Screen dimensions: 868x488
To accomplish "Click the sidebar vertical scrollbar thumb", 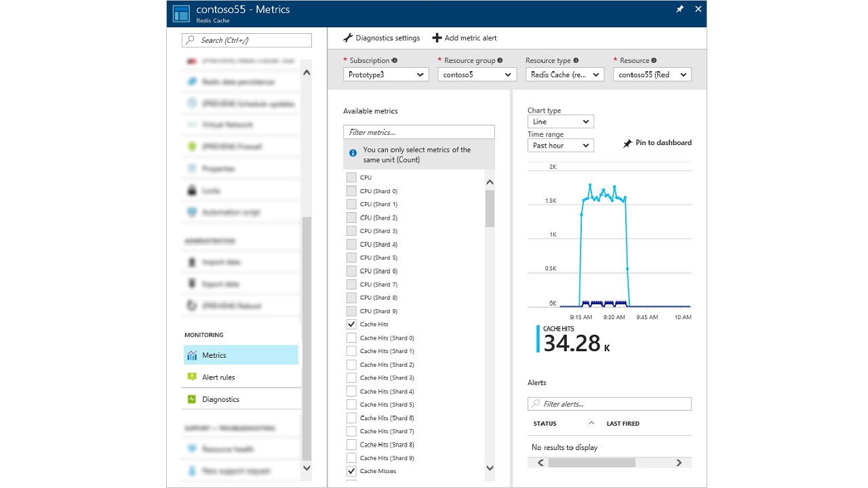I will click(307, 339).
